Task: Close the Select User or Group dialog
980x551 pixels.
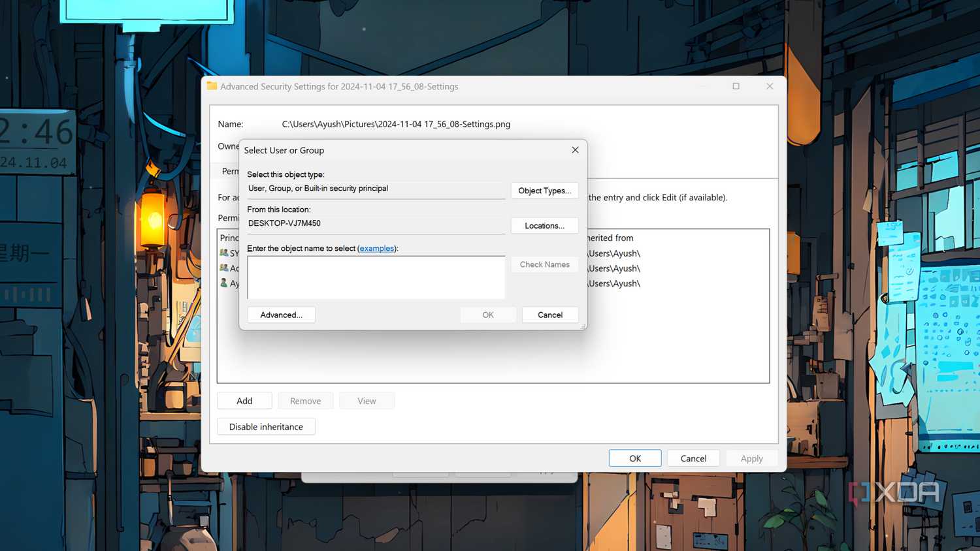Action: point(575,150)
